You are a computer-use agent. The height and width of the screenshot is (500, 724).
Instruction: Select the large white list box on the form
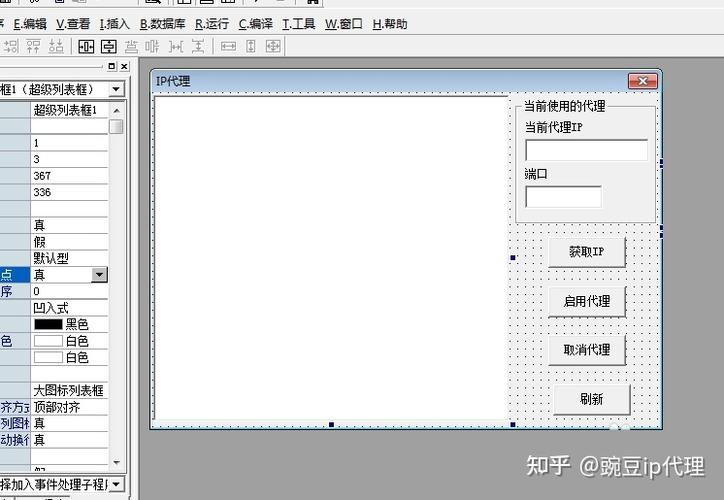pos(331,258)
